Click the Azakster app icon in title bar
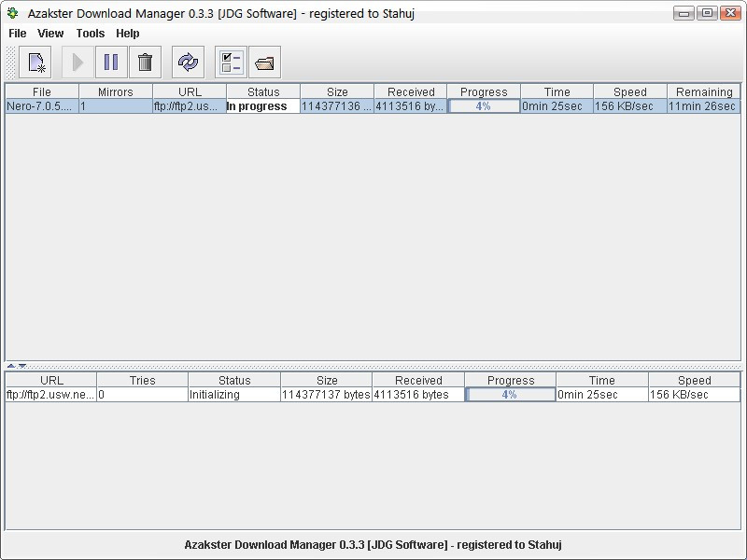This screenshot has width=747, height=560. (13, 13)
